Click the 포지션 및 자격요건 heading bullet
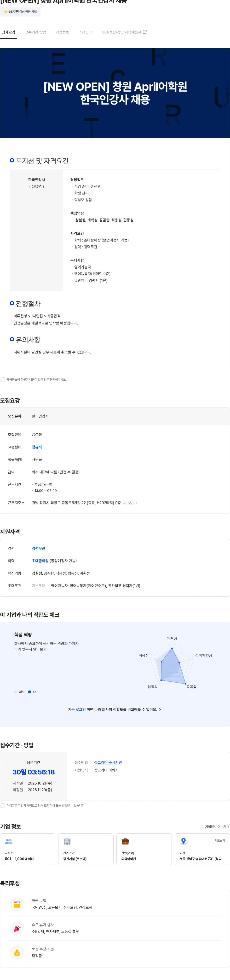Screen dimensions: 230x980 pyautogui.click(x=12, y=160)
